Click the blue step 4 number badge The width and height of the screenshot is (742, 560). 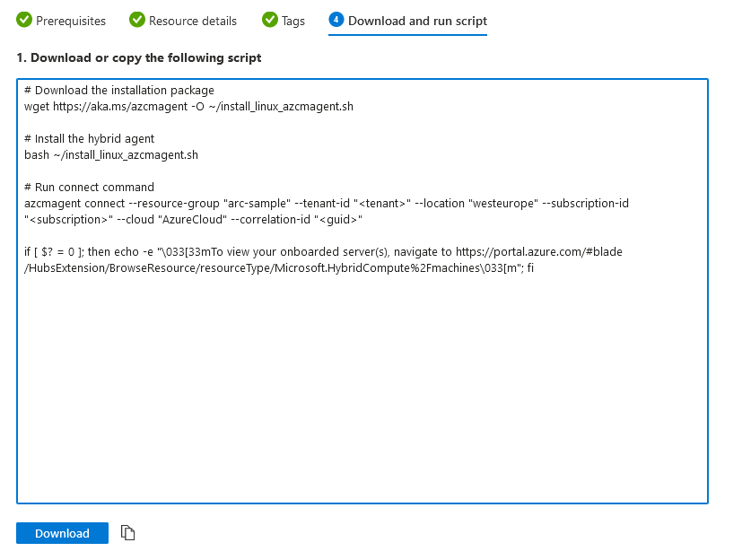[336, 20]
